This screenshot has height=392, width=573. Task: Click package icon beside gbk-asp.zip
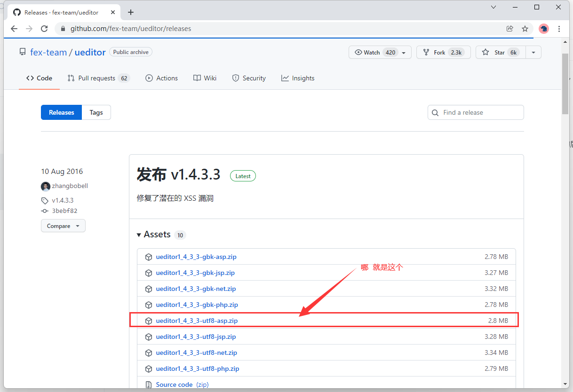click(x=148, y=257)
